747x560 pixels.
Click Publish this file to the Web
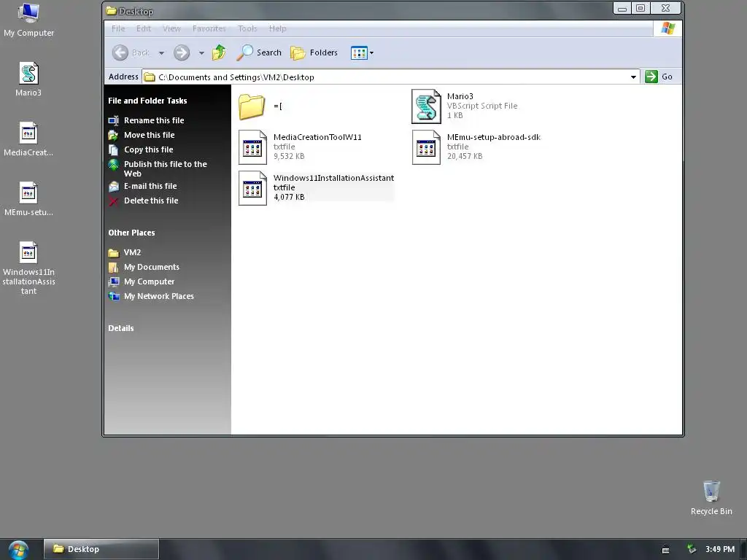[166, 168]
